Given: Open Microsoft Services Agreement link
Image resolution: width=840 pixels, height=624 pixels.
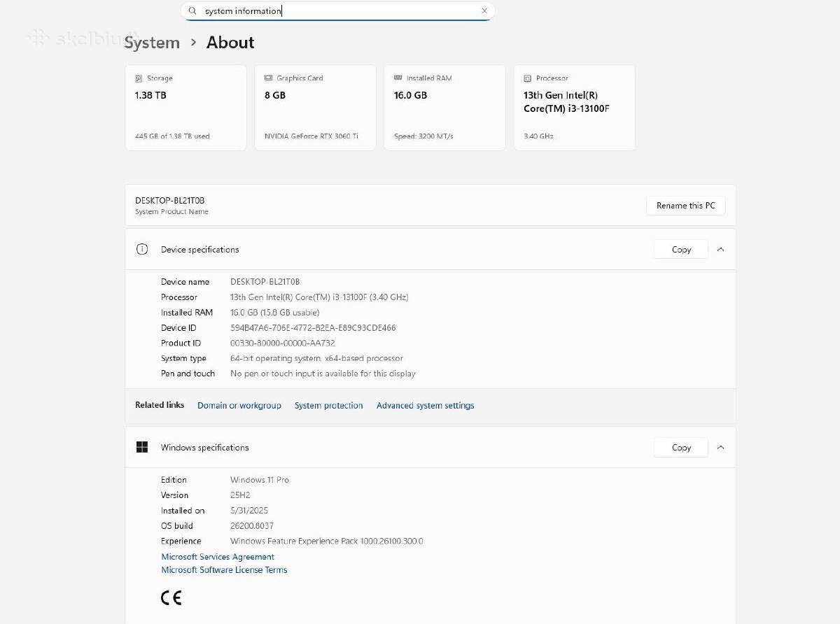Looking at the screenshot, I should coord(218,557).
